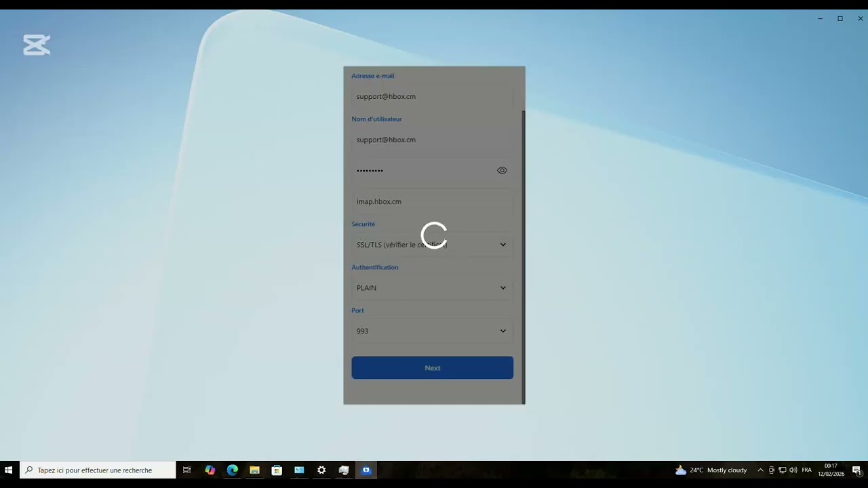Screen dimensions: 868x488
Task: Click the Adresse e-mail field
Action: (432, 97)
